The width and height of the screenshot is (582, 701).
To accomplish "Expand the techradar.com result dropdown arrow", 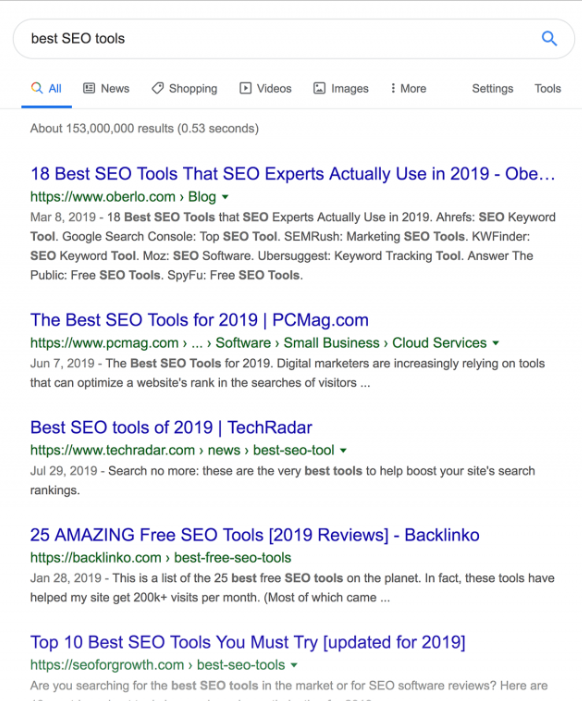I will tap(343, 450).
